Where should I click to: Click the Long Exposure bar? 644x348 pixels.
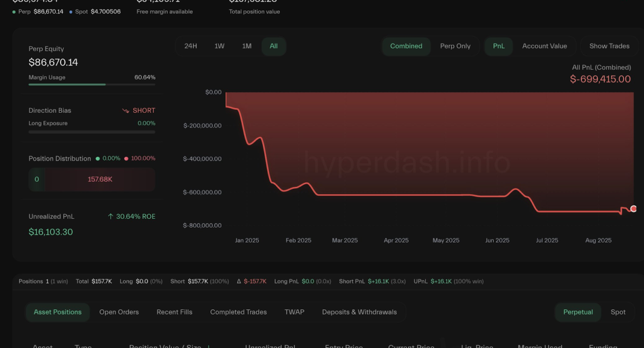[x=92, y=132]
